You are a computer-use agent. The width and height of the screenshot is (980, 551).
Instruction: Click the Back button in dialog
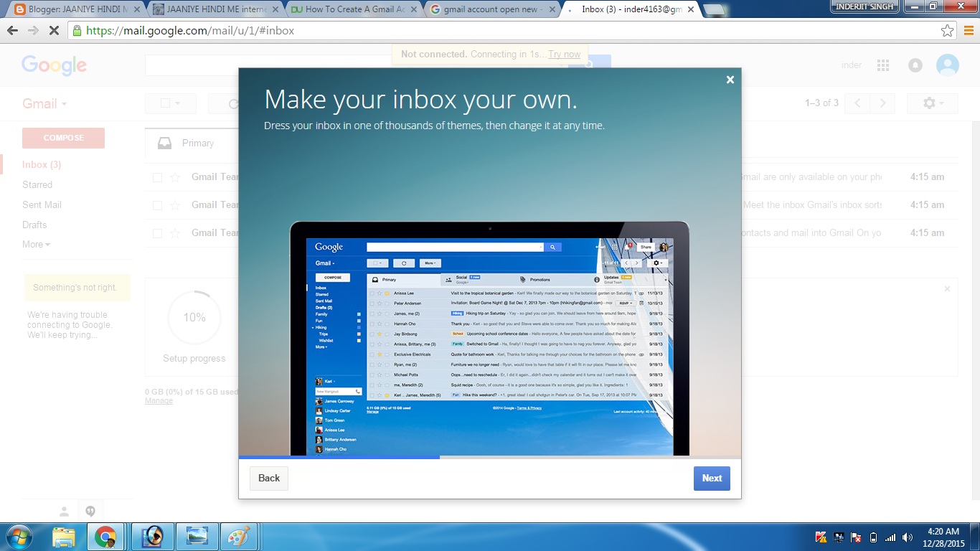coord(269,479)
